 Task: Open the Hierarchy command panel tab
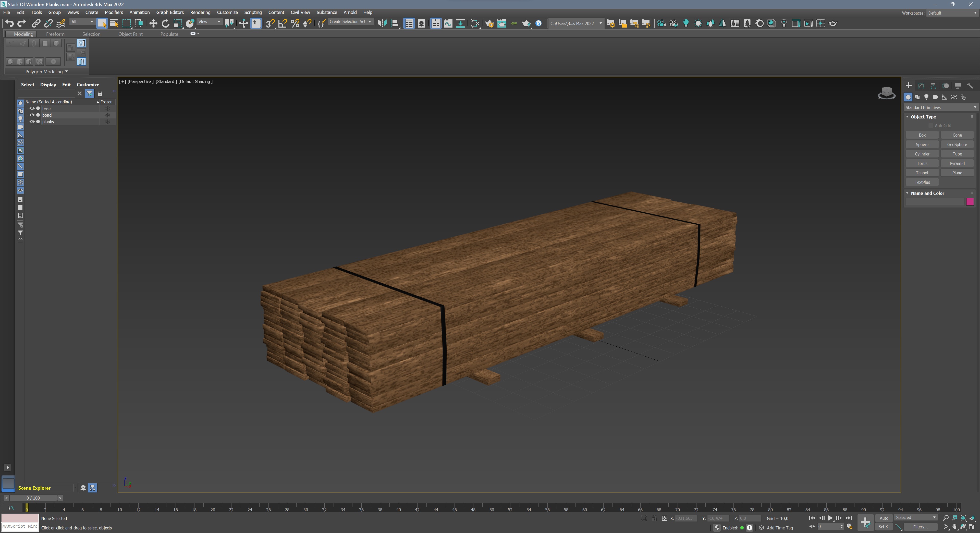pyautogui.click(x=933, y=86)
